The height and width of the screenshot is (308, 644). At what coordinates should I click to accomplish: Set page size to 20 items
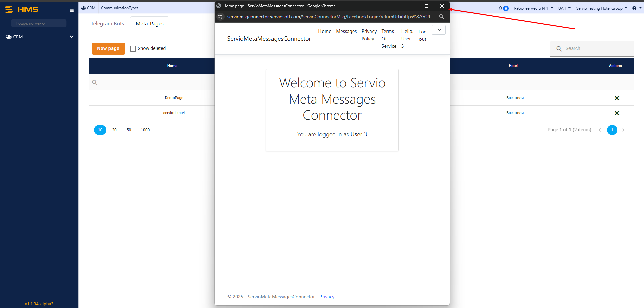click(114, 130)
